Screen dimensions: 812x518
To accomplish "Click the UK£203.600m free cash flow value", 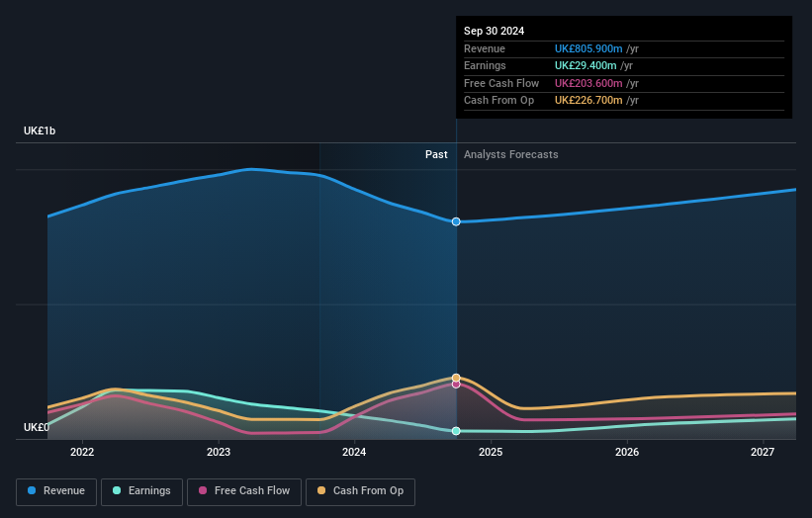I will click(x=588, y=83).
